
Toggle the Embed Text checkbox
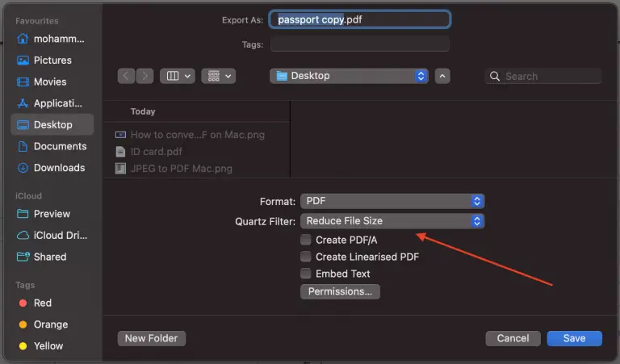(306, 274)
